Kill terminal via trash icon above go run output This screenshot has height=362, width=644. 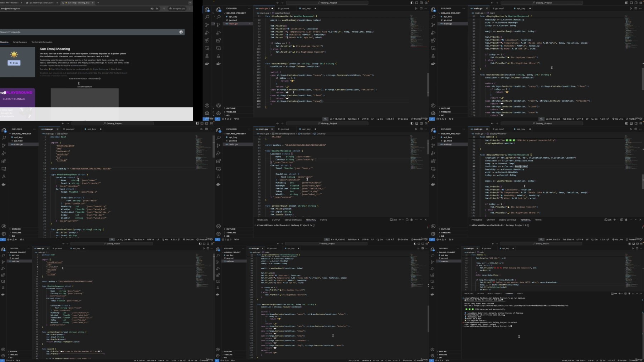coord(629,294)
